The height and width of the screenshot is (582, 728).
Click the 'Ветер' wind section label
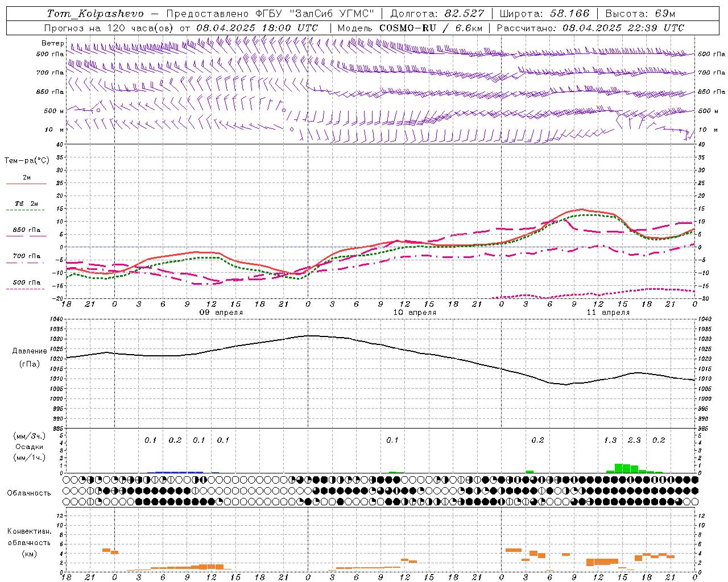pos(52,43)
